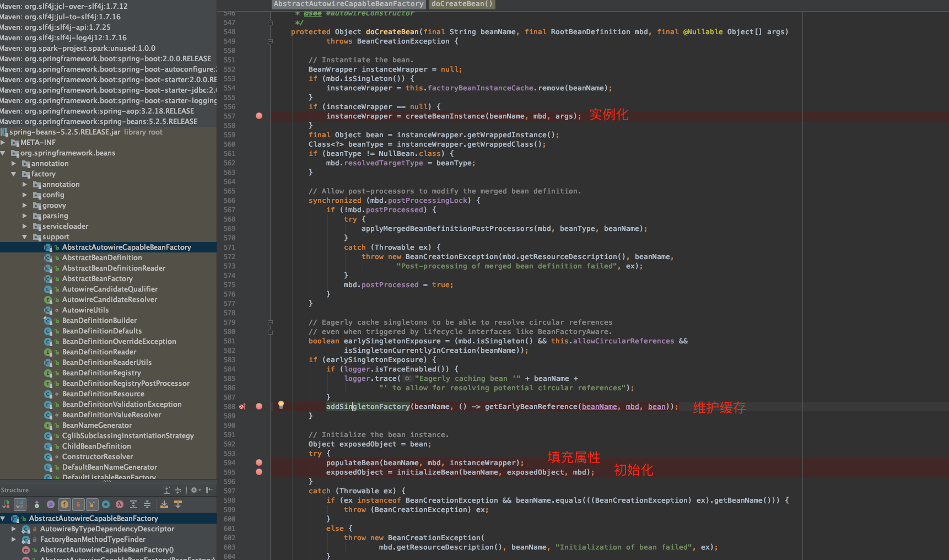
Task: Select Maven: org.springframework:spring-aop:3.2.18.RELEASE library
Action: (x=97, y=111)
